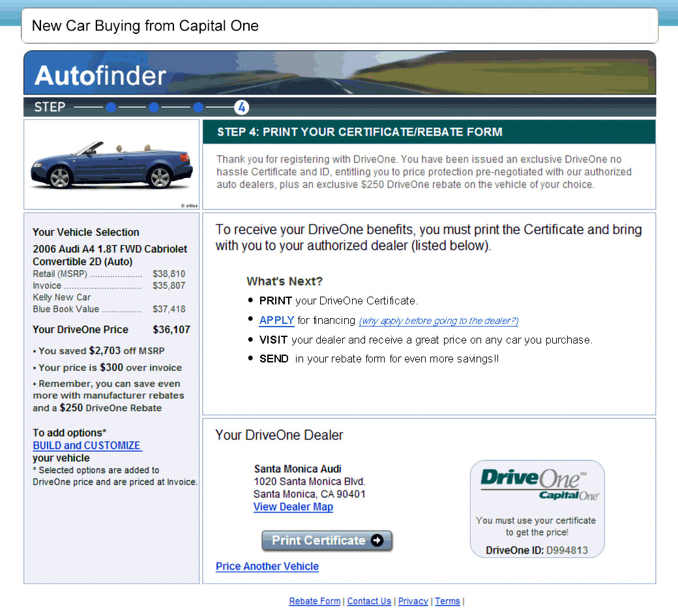
Task: Click the Your DriveOne Price $36,107 amount
Action: [x=171, y=329]
